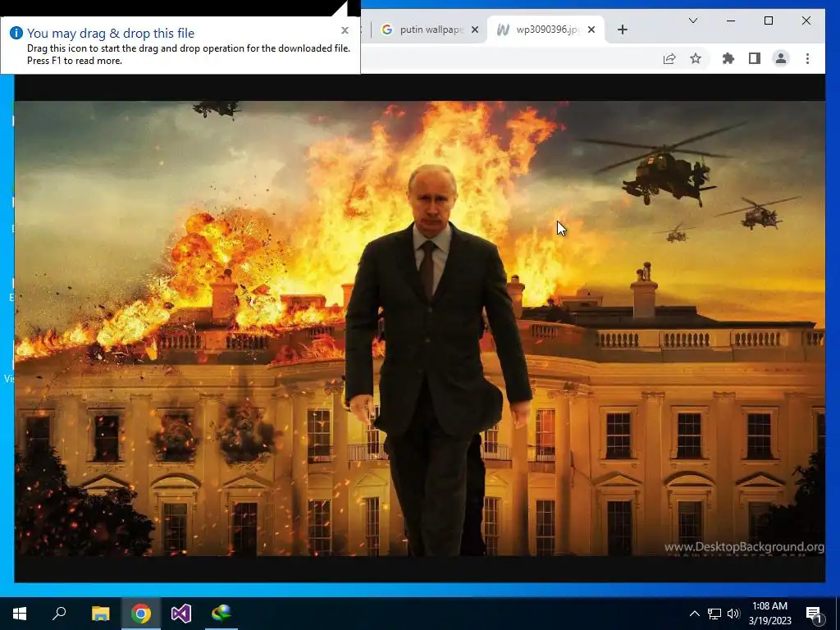840x630 pixels.
Task: Dismiss the drag & drop tooltip
Action: [345, 30]
